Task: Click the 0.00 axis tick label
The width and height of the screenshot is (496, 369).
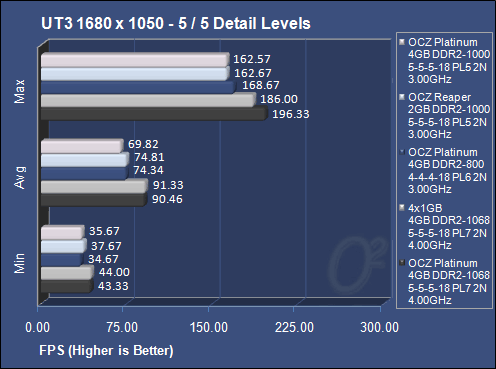Action: point(38,327)
